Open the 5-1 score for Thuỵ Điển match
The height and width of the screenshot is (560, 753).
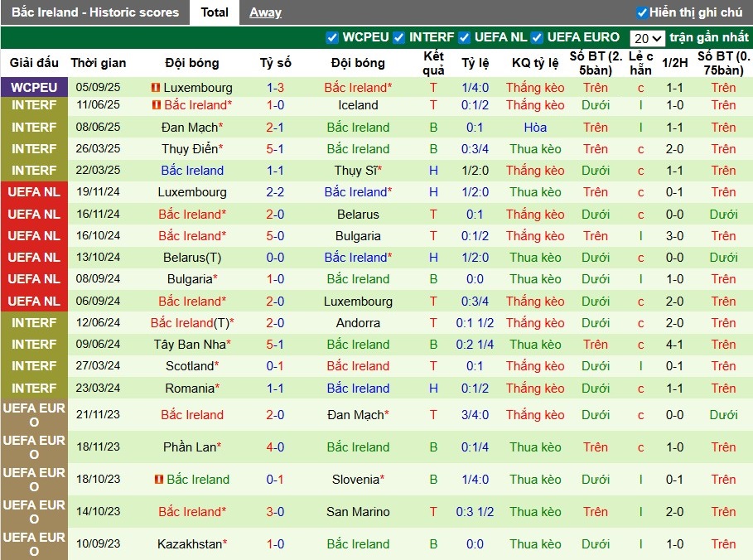click(275, 149)
